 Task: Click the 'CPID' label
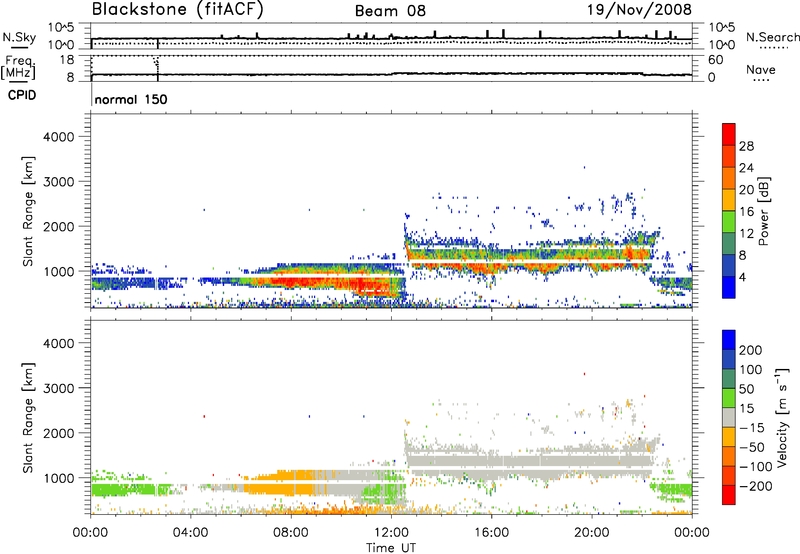tap(22, 95)
